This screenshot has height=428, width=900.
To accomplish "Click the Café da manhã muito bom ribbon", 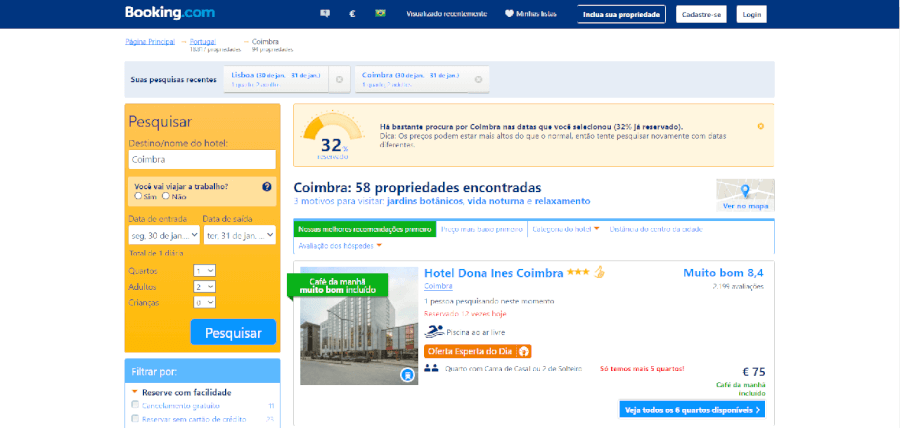I will [x=338, y=285].
